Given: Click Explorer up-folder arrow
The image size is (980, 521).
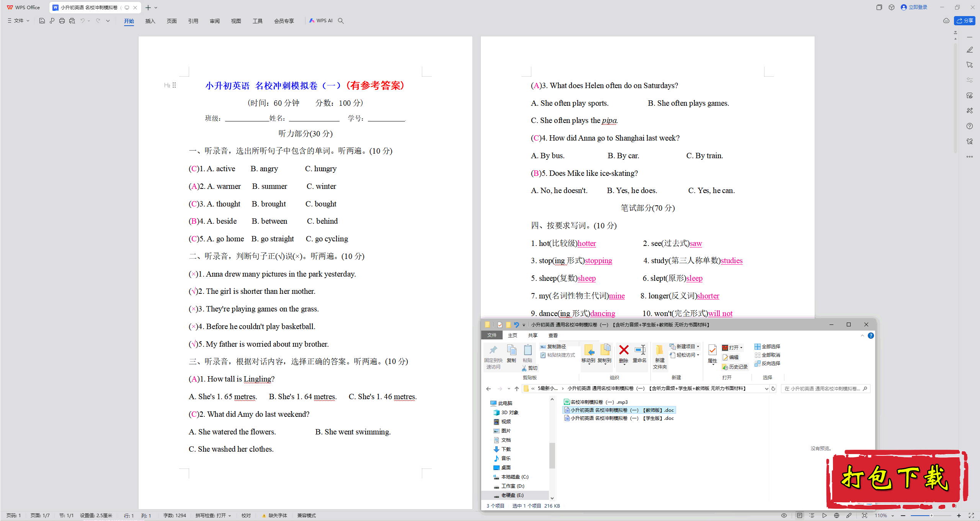Looking at the screenshot, I should (517, 389).
